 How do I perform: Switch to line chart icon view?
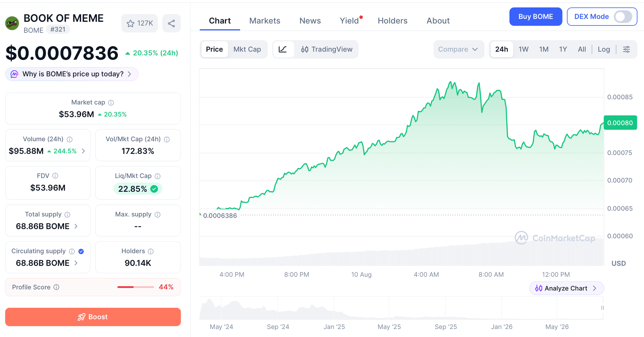(283, 49)
